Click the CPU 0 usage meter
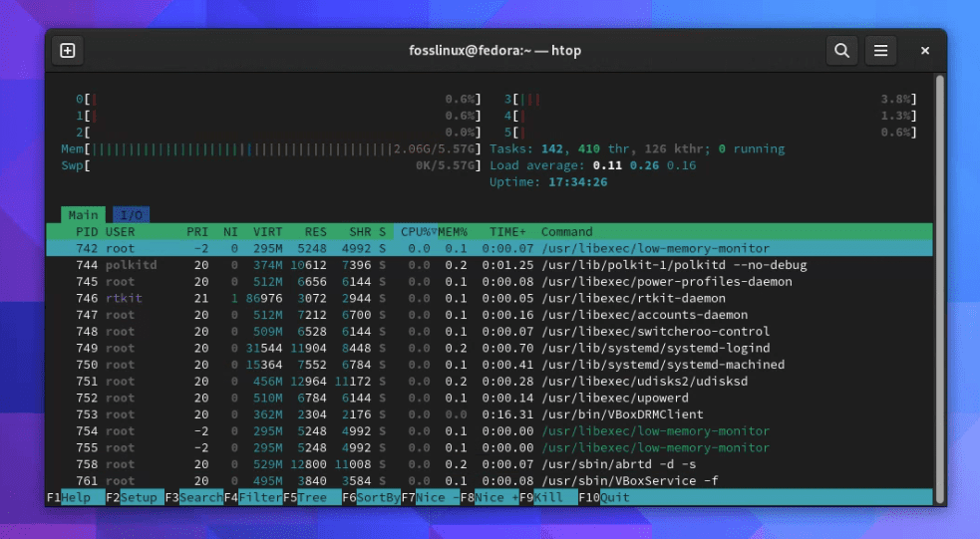The height and width of the screenshot is (539, 980). click(x=278, y=100)
